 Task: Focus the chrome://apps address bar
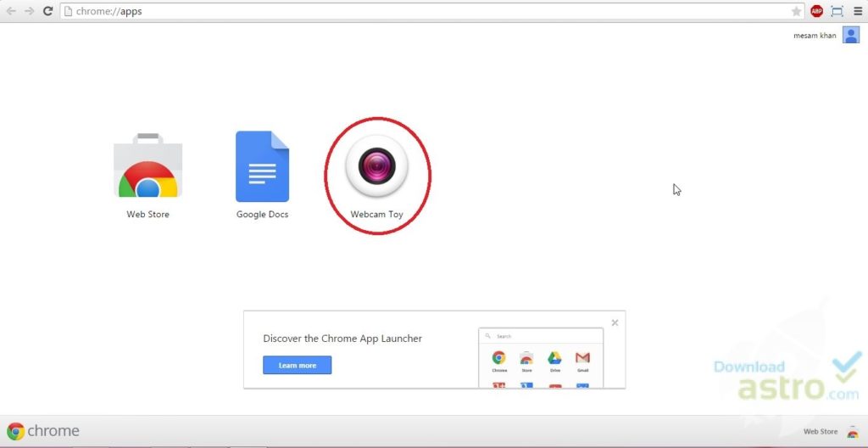click(431, 11)
